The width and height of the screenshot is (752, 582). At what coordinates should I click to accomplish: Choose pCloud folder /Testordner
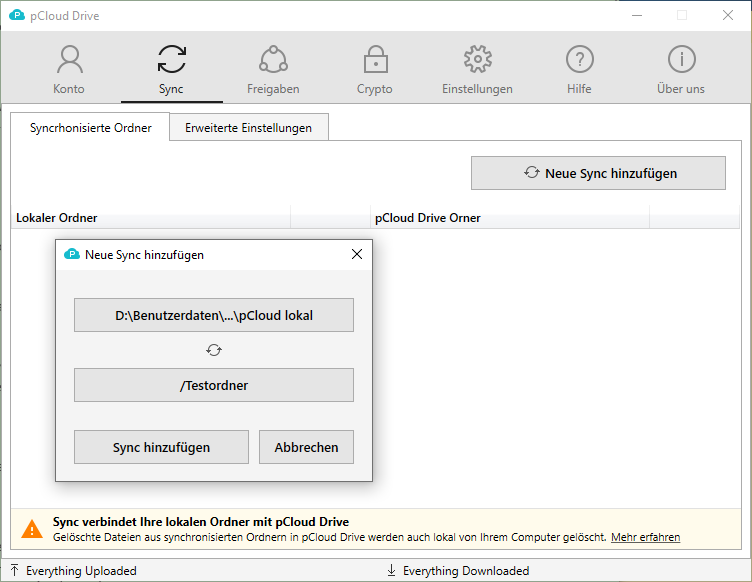(x=214, y=385)
